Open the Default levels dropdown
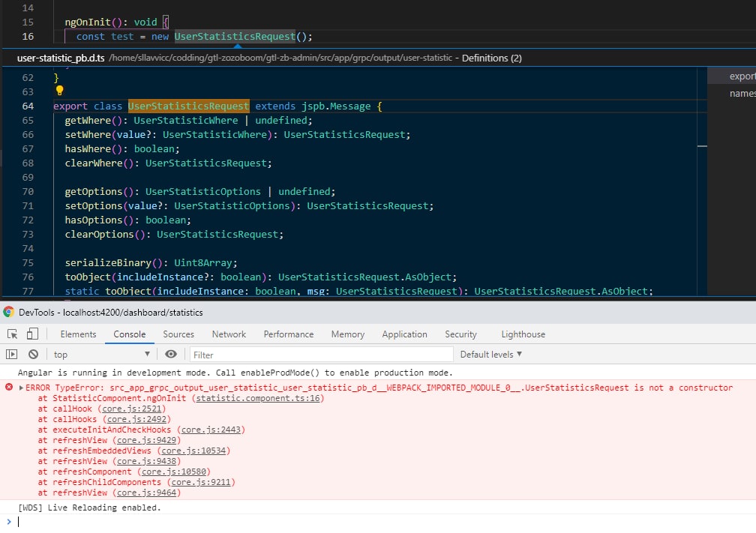This screenshot has height=533, width=756. tap(491, 355)
